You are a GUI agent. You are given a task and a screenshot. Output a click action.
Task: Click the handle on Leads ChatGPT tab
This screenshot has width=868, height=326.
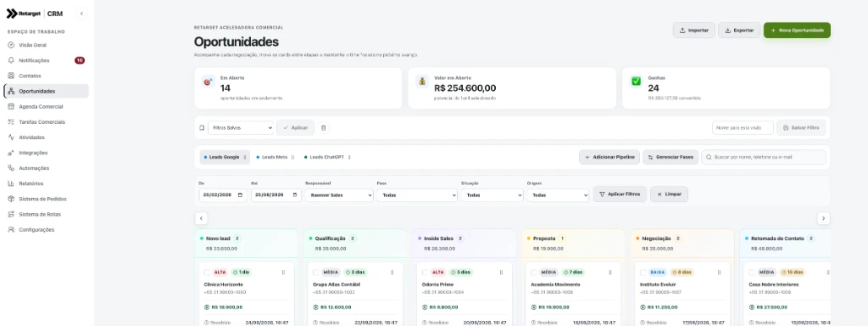349,157
